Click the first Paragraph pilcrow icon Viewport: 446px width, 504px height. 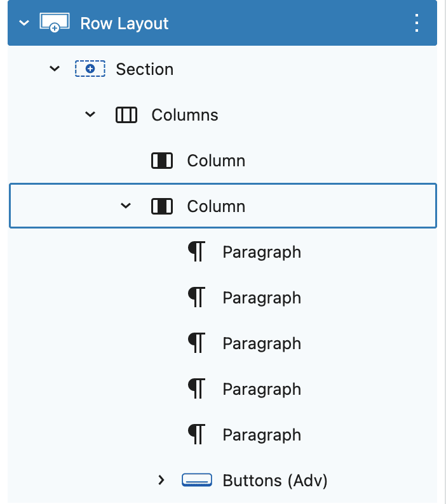pos(196,251)
